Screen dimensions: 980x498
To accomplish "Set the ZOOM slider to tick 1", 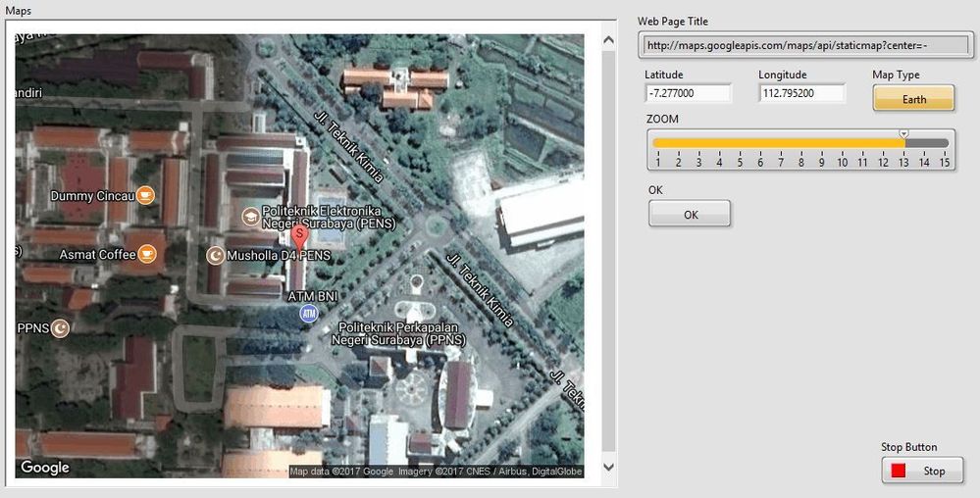I will point(657,143).
